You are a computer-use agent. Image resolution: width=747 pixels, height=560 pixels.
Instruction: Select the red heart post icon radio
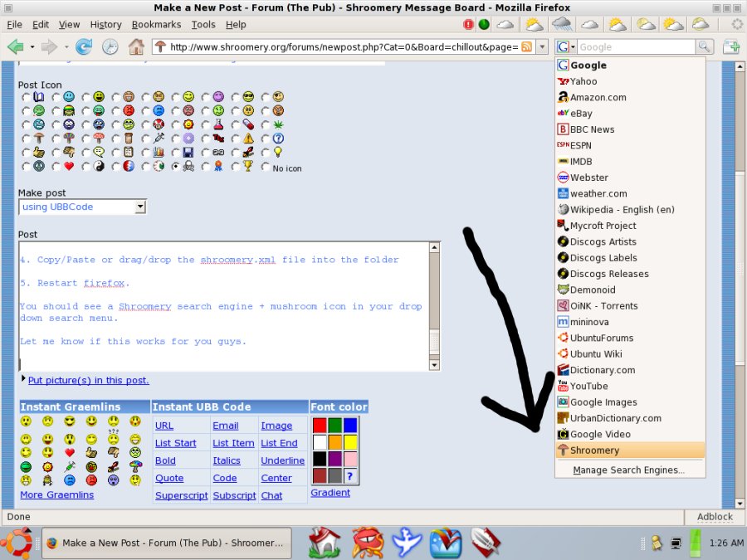(56, 167)
